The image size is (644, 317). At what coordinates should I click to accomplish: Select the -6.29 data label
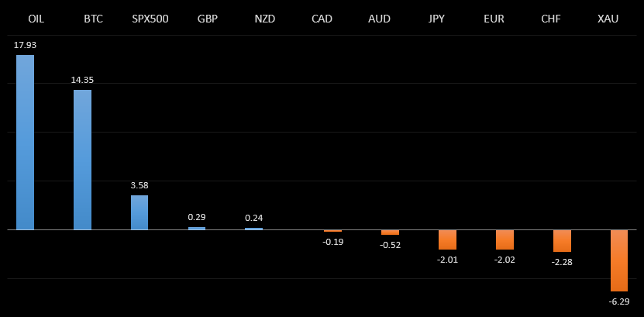coord(619,301)
